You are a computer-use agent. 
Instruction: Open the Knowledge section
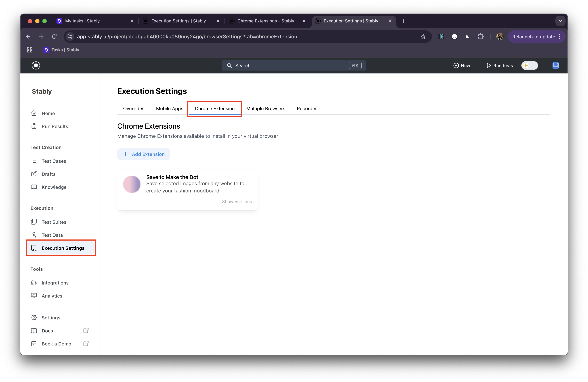tap(54, 187)
